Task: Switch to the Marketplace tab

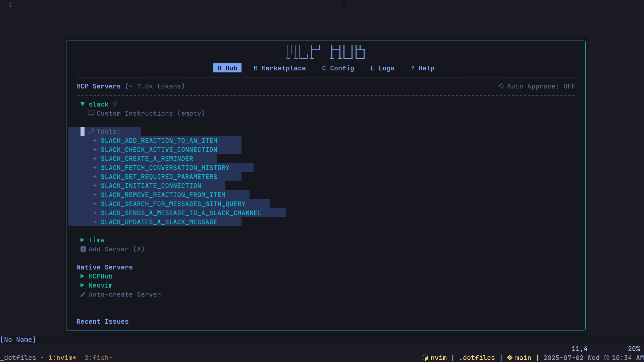Action: 279,68
